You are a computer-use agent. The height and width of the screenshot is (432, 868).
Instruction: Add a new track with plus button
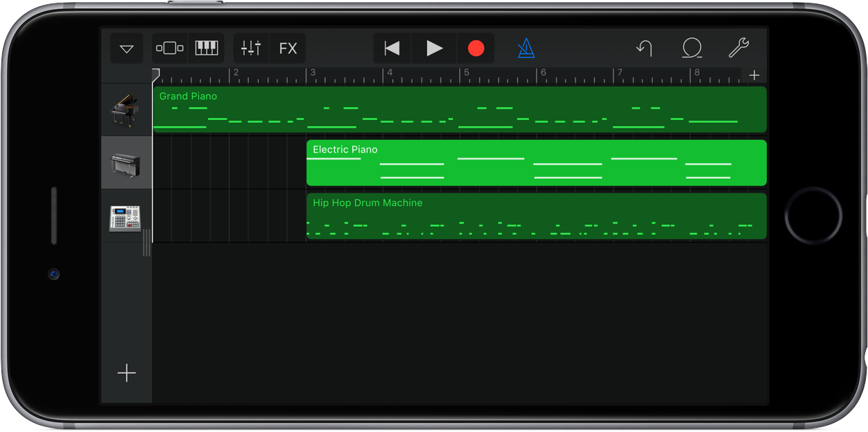click(x=127, y=373)
